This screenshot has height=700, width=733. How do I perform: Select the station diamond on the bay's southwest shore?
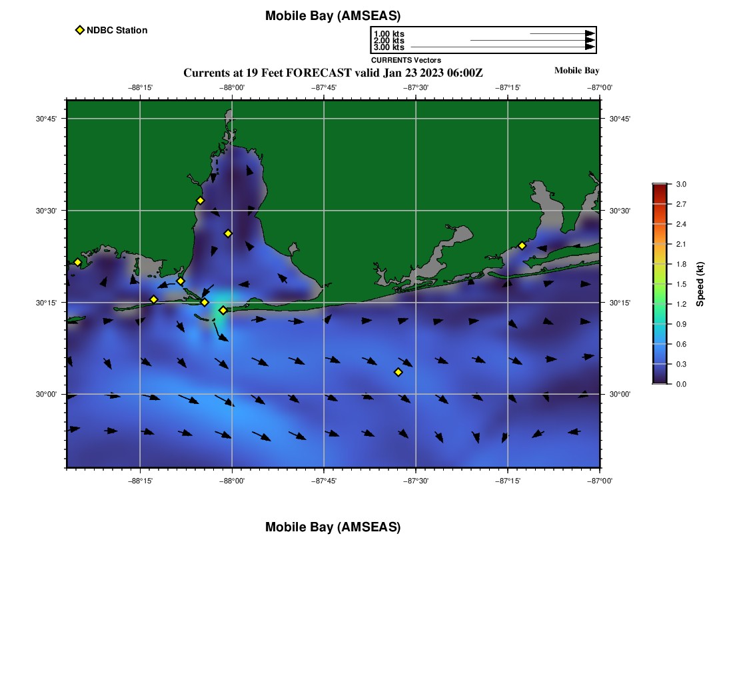180,281
